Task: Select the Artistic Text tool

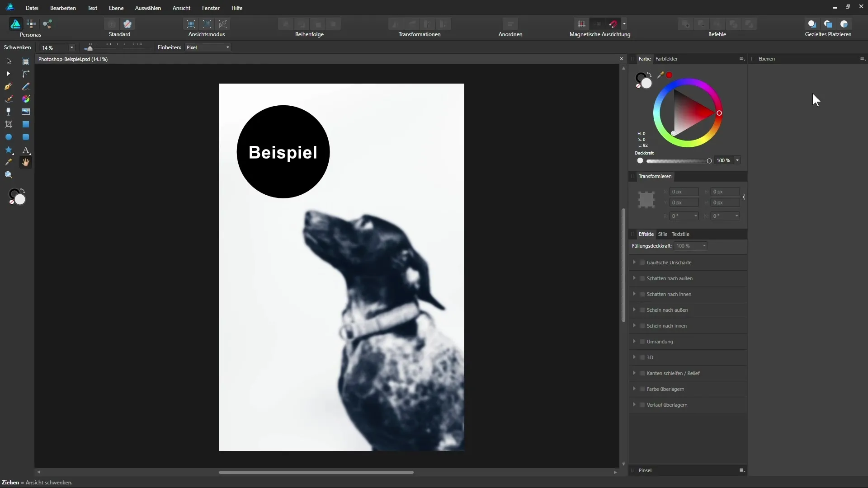Action: [26, 150]
